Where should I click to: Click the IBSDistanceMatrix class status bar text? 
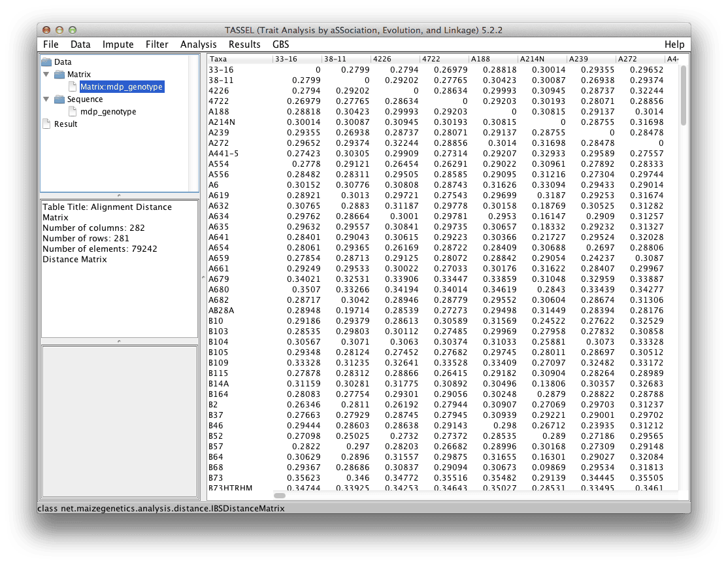[161, 508]
